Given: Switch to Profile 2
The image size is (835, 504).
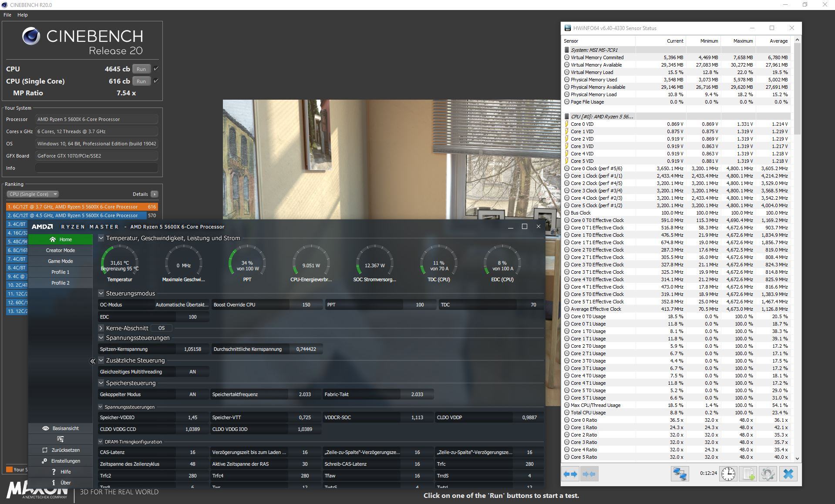Looking at the screenshot, I should (x=61, y=283).
